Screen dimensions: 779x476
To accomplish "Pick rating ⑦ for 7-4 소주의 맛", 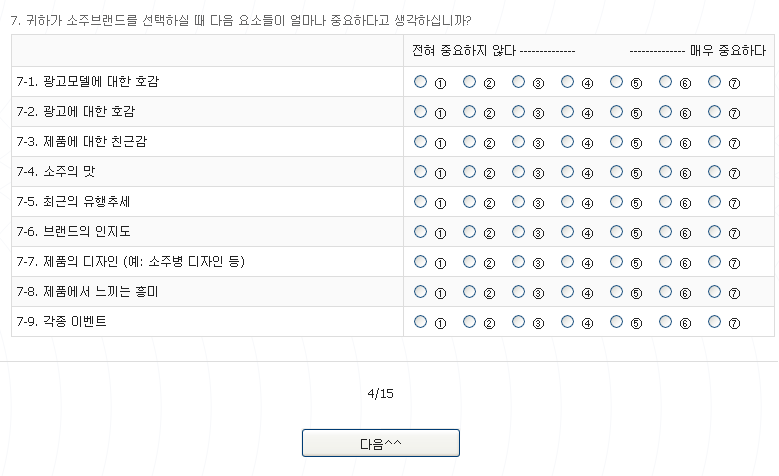I will 714,172.
